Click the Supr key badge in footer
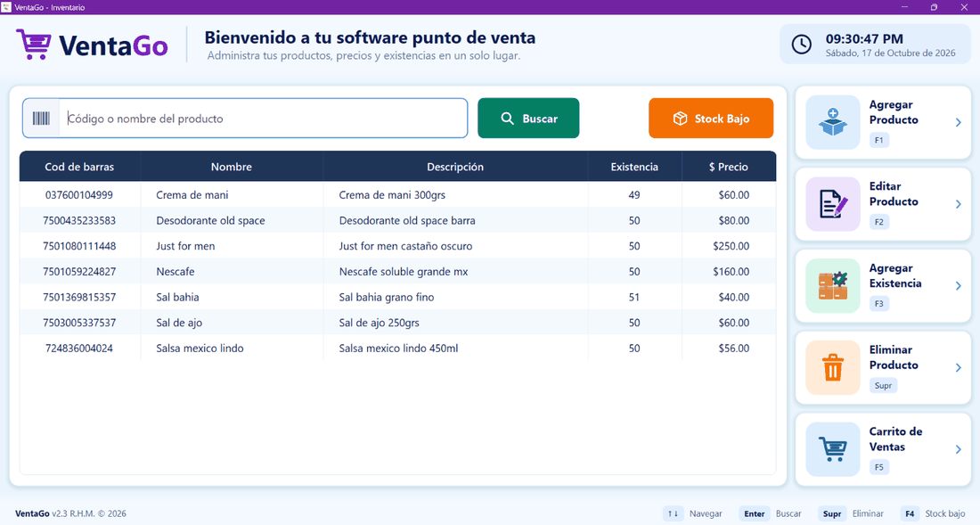This screenshot has height=525, width=980. click(x=832, y=513)
